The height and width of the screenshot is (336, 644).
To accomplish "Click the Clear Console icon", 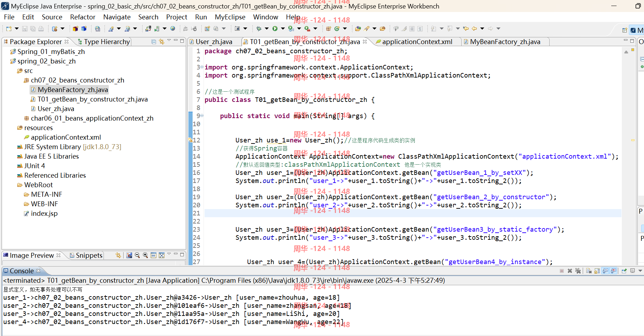I will (x=589, y=271).
